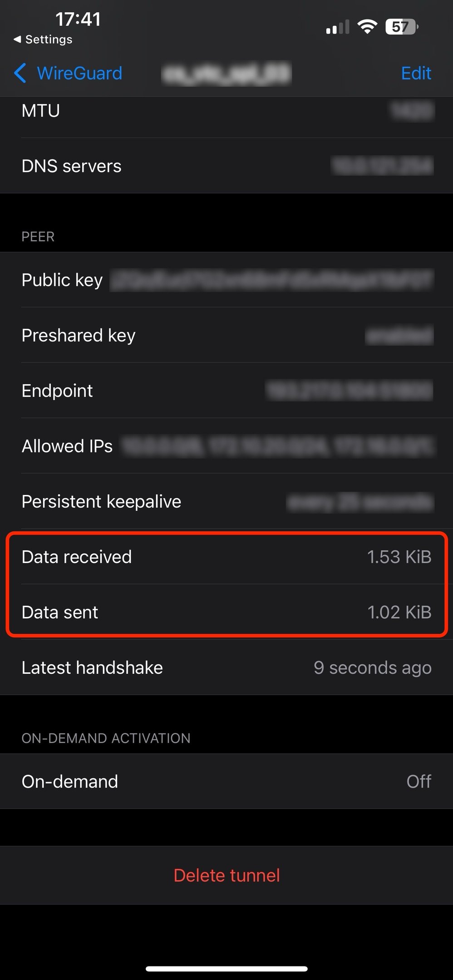Tap the MTU row
The image size is (453, 980).
[x=226, y=111]
